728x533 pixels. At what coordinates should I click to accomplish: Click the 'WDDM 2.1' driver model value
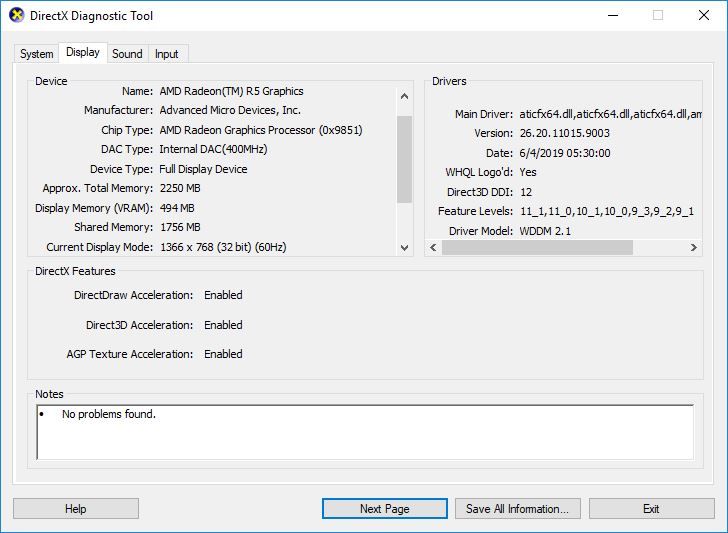pyautogui.click(x=545, y=231)
